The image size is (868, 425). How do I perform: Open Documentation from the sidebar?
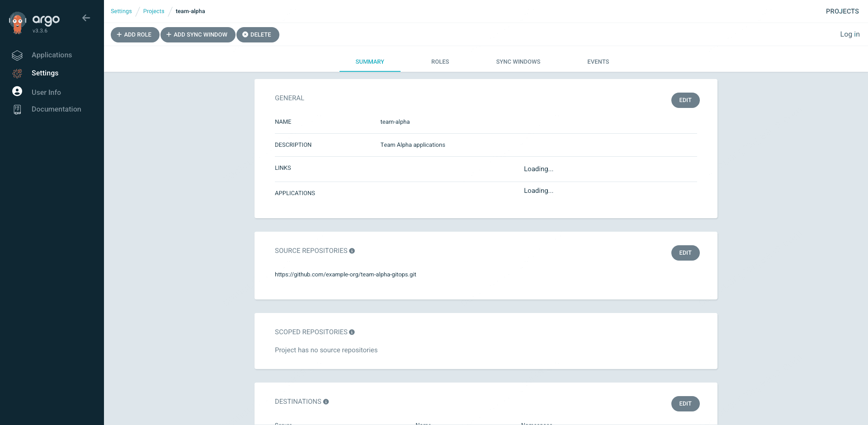[56, 109]
